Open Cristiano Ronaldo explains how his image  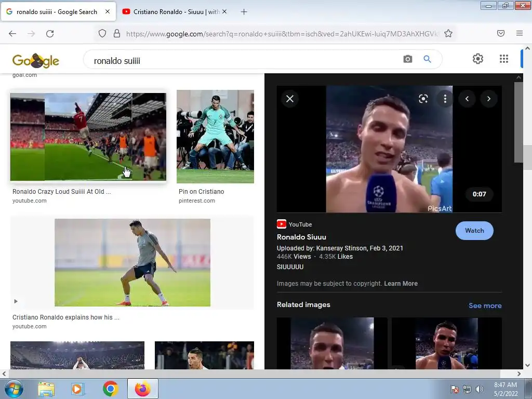132,262
